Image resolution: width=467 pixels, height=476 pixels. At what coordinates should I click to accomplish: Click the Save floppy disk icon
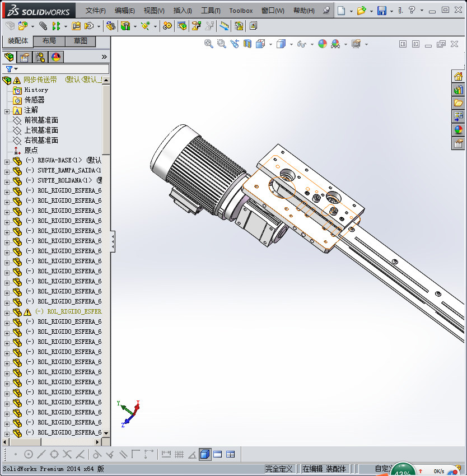382,11
